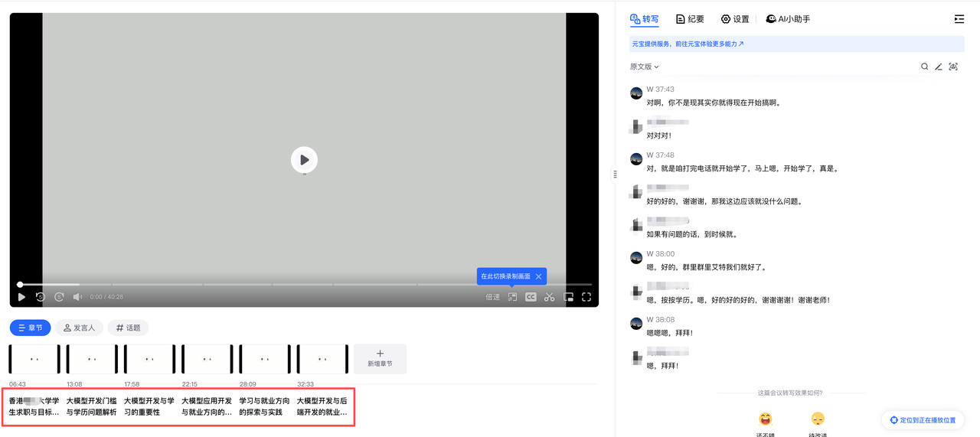Open the switch recording view selector

512,297
